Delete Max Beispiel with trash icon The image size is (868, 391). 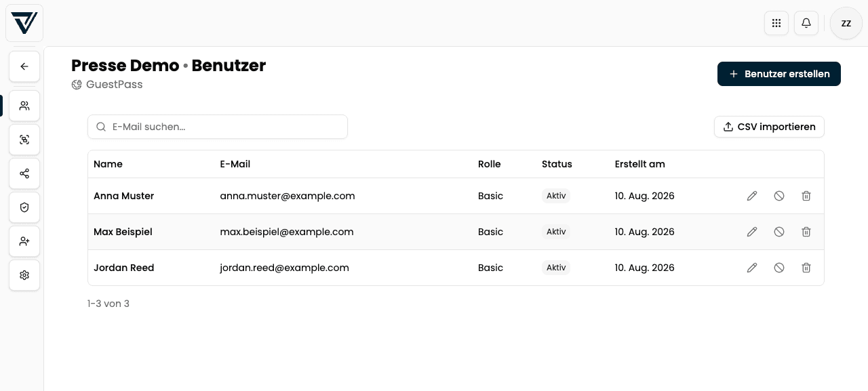pos(806,232)
